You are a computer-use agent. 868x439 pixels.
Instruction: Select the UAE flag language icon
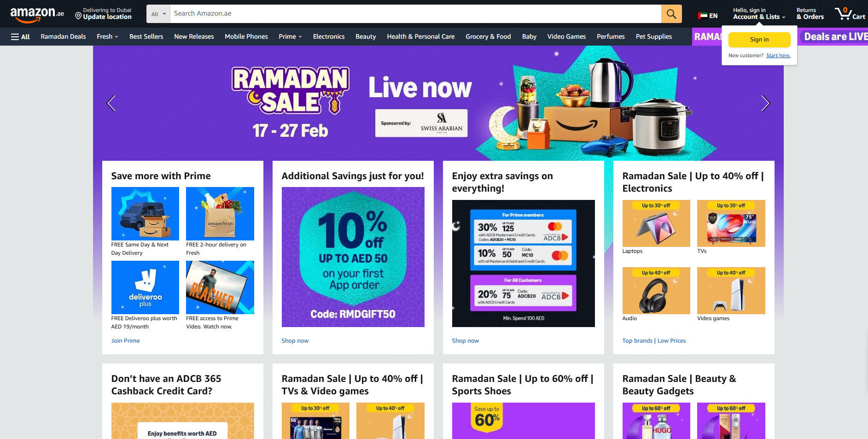pyautogui.click(x=703, y=16)
